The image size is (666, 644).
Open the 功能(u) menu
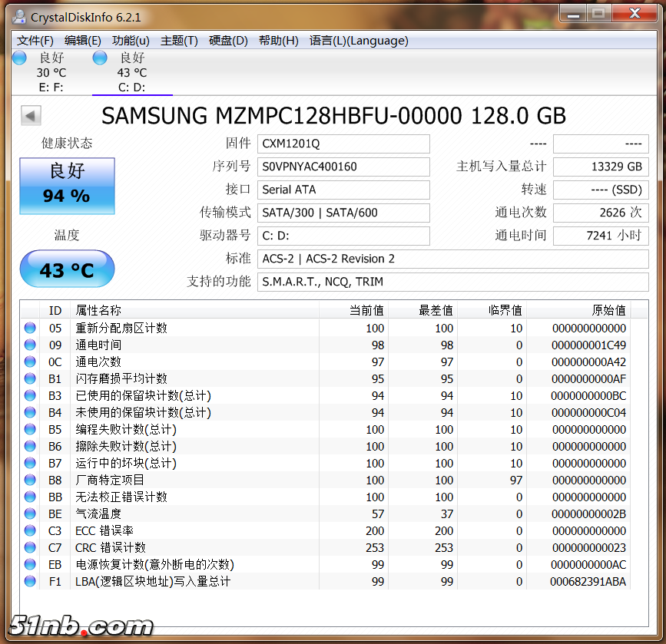tap(131, 41)
